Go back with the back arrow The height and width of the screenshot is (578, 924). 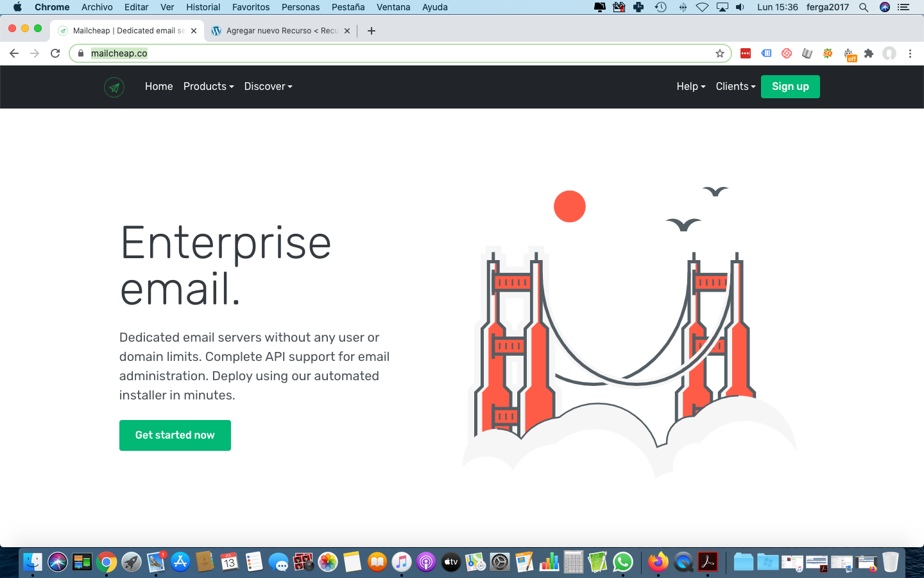[x=14, y=53]
